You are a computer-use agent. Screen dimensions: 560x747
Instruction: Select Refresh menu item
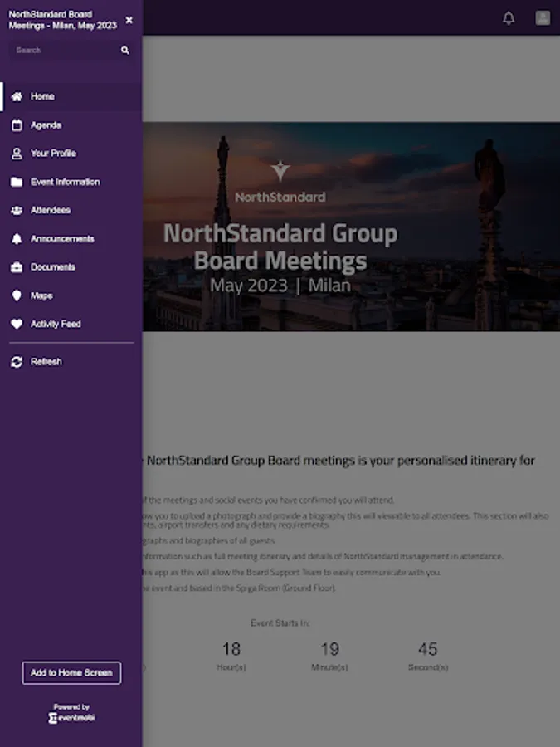[x=71, y=362]
